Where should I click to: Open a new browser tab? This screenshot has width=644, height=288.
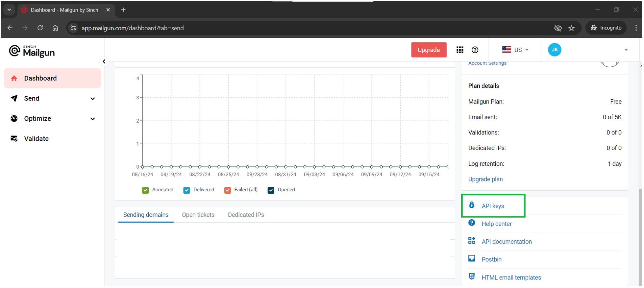123,10
